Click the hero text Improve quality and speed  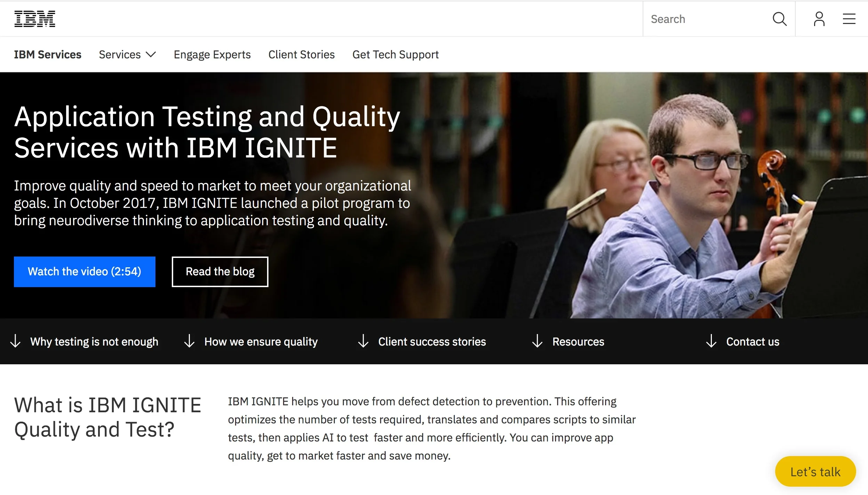[x=212, y=203]
